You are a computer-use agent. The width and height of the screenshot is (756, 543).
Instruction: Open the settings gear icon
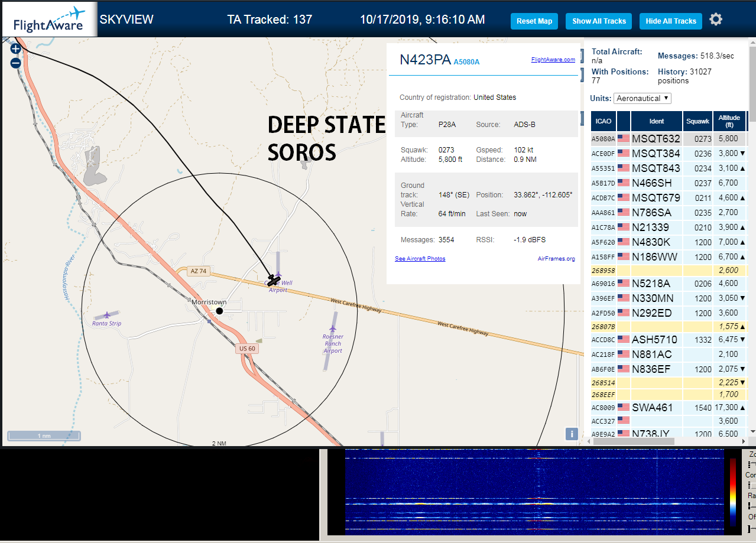[x=716, y=19]
